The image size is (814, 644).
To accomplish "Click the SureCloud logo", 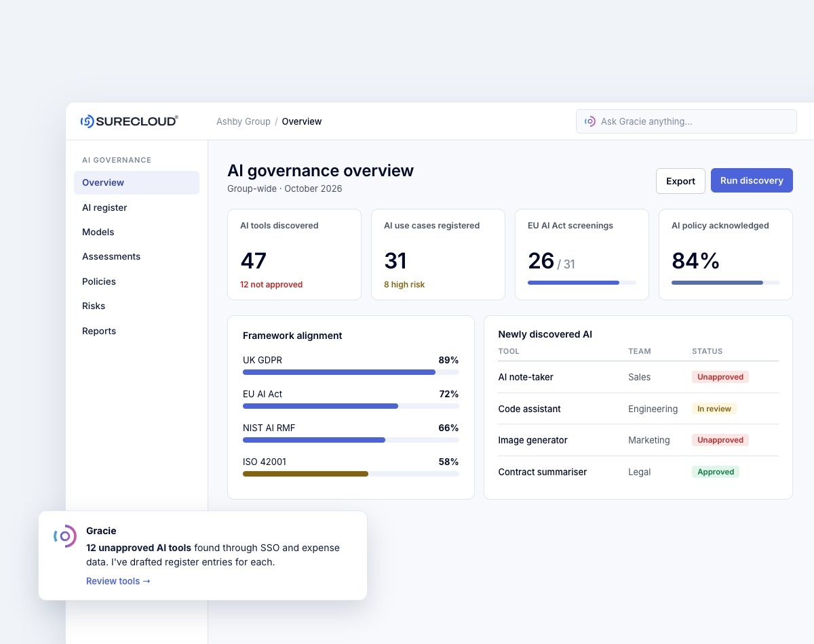I will tap(129, 121).
